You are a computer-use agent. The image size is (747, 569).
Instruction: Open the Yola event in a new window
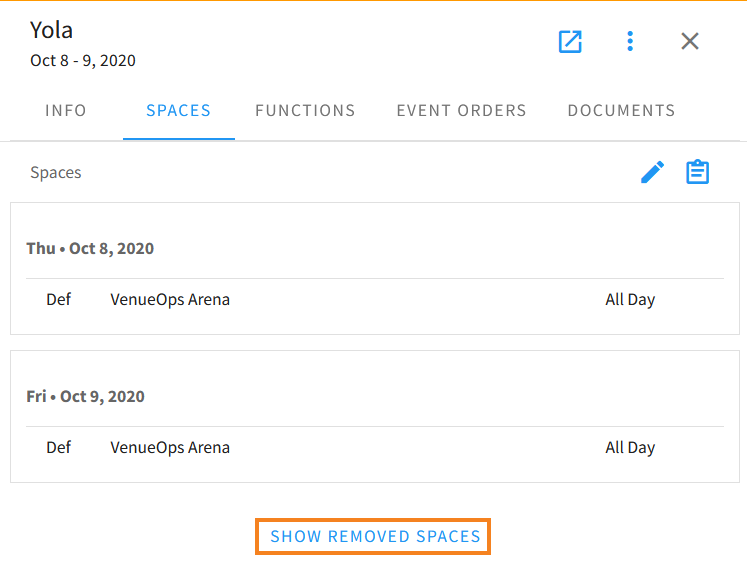570,41
